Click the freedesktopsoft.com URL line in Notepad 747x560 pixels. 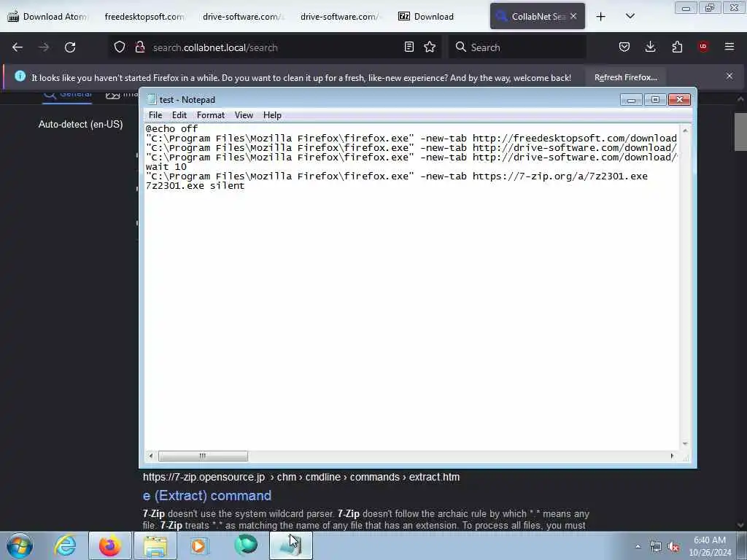tap(411, 138)
